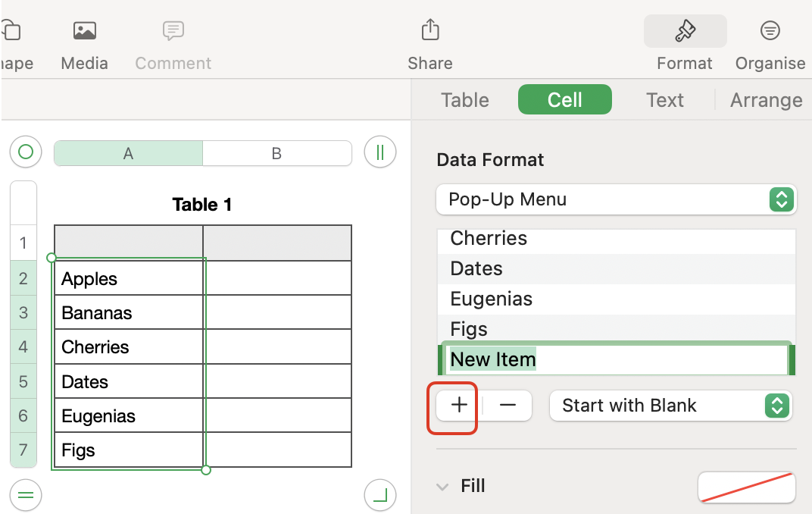Screen dimensions: 812x514
Task: Add a new pop-up item with plus
Action: 459,406
